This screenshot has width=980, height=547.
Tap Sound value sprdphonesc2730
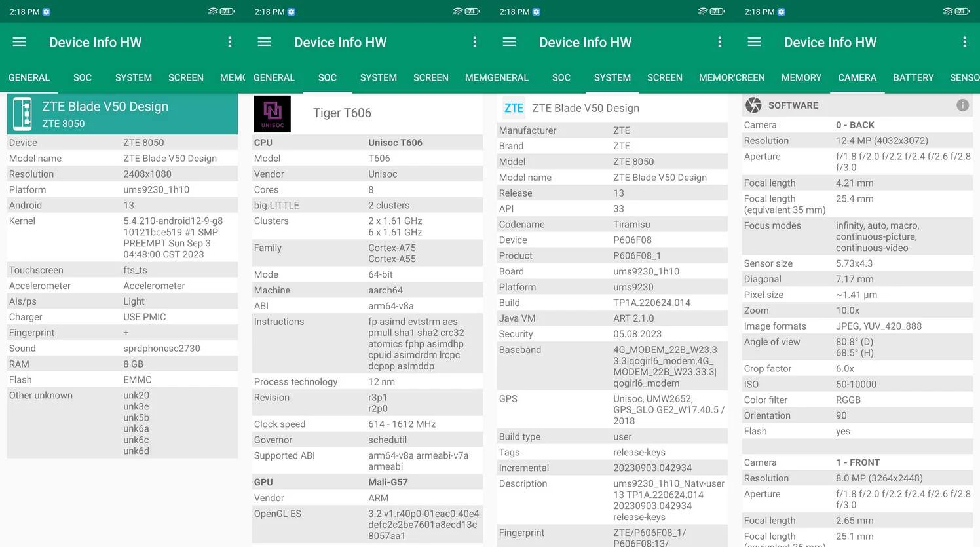click(x=162, y=349)
